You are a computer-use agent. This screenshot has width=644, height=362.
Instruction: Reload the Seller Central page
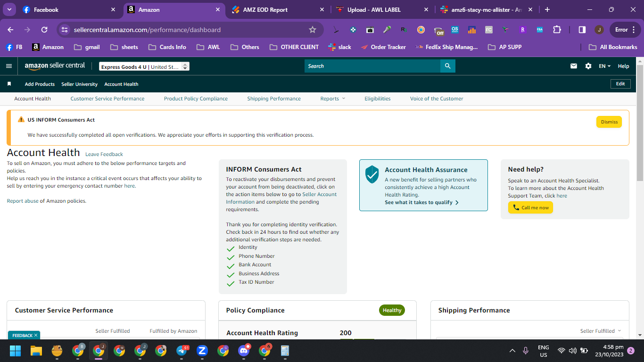click(x=44, y=30)
